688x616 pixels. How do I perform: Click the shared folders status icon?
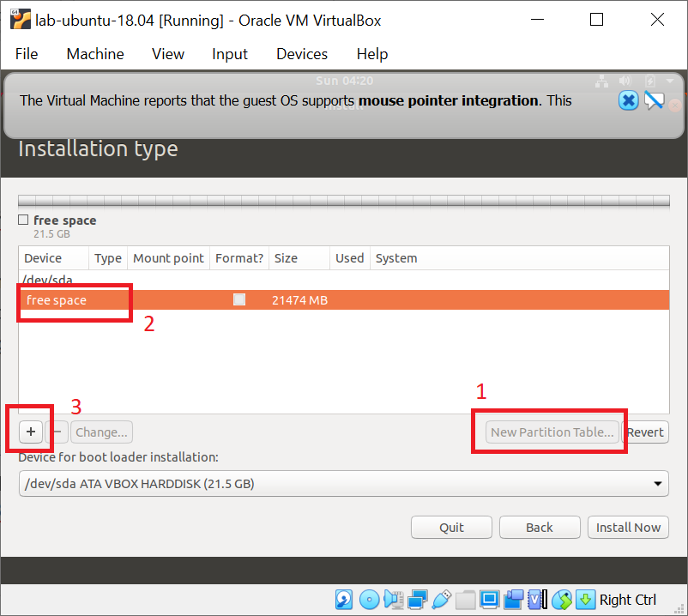465,600
